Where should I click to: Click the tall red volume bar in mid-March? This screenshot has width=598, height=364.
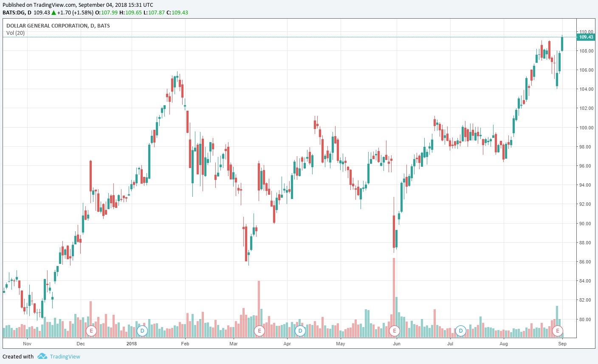click(x=259, y=309)
